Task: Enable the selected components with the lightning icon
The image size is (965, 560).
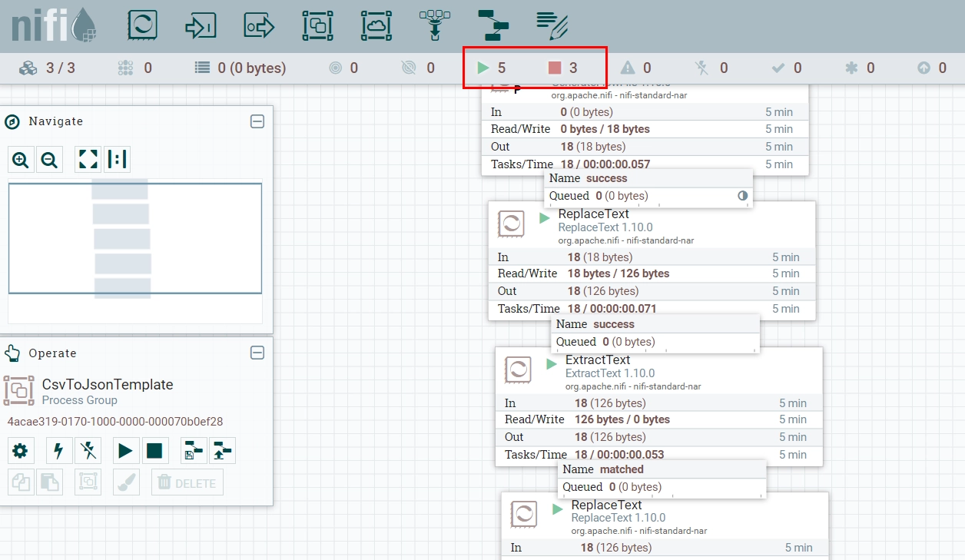Action: [59, 451]
